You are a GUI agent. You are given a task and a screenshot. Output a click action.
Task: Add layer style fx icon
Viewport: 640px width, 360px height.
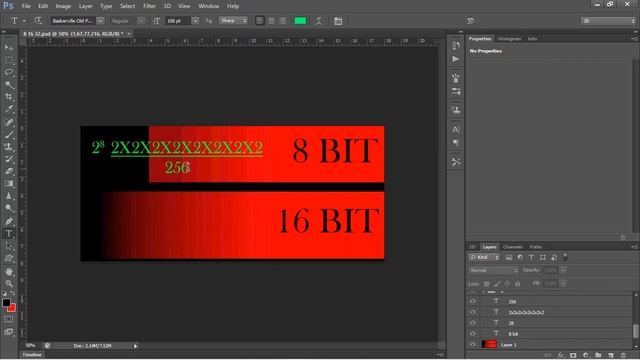561,356
